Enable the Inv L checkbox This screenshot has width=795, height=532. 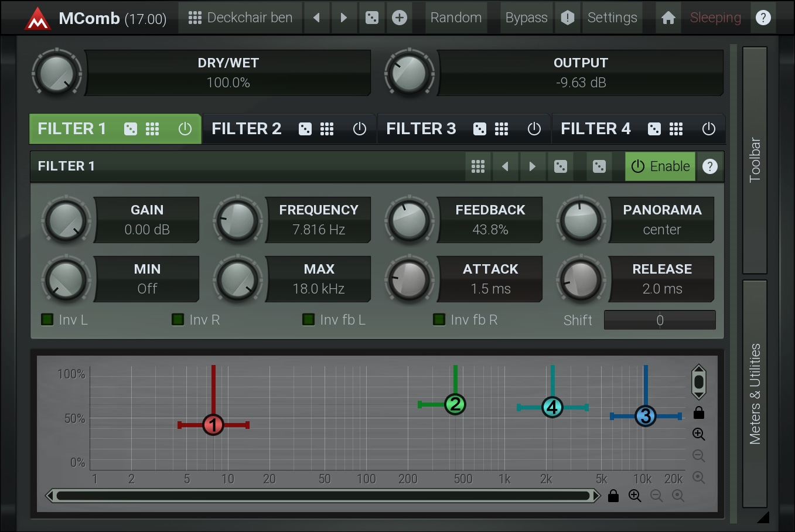point(47,319)
